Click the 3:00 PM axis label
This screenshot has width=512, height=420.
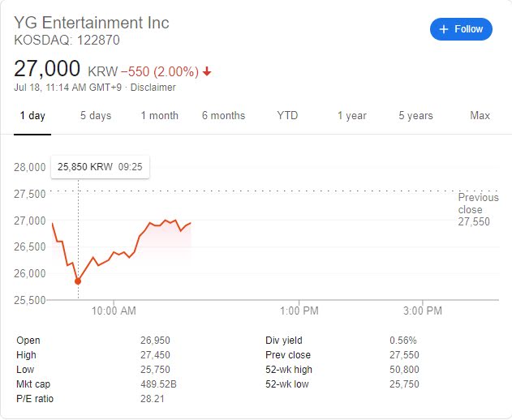pos(423,311)
